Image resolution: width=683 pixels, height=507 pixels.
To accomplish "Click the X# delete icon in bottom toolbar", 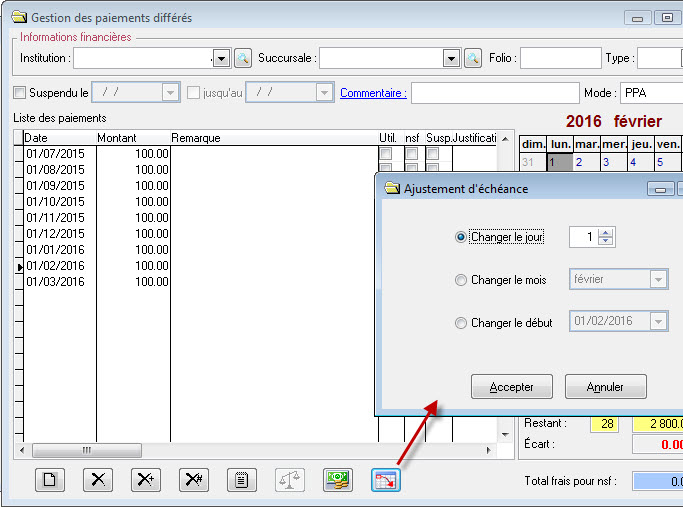I will point(193,479).
